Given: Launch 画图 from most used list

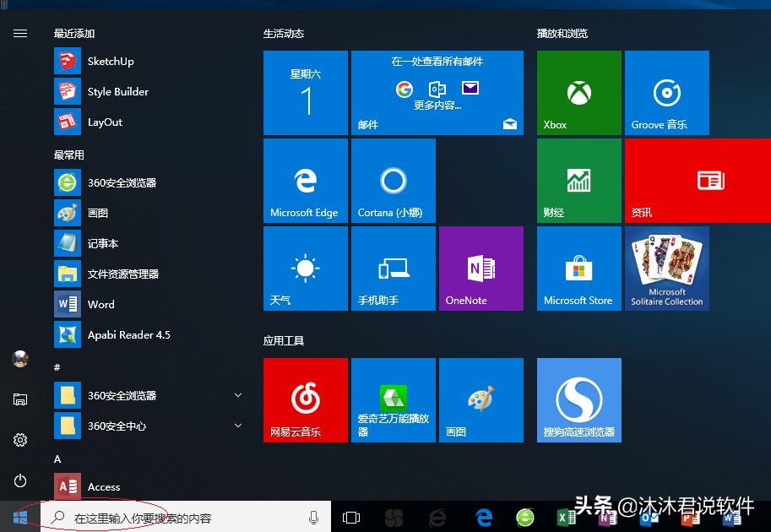Looking at the screenshot, I should click(x=148, y=214).
